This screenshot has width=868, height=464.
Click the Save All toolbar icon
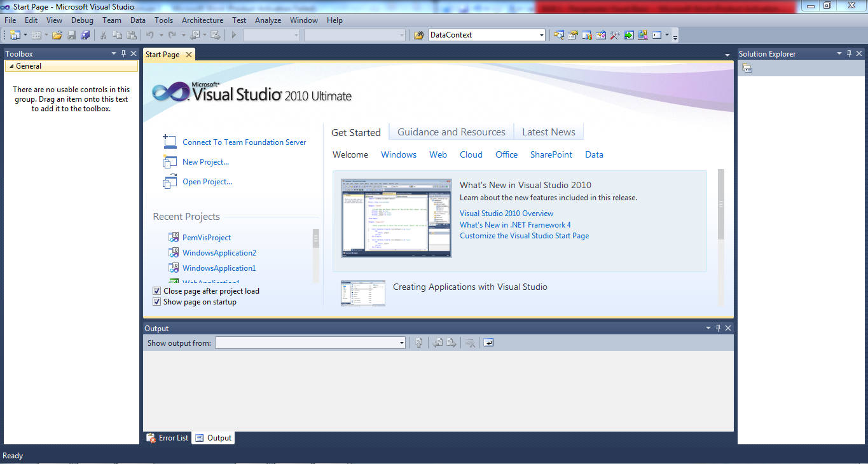[86, 35]
